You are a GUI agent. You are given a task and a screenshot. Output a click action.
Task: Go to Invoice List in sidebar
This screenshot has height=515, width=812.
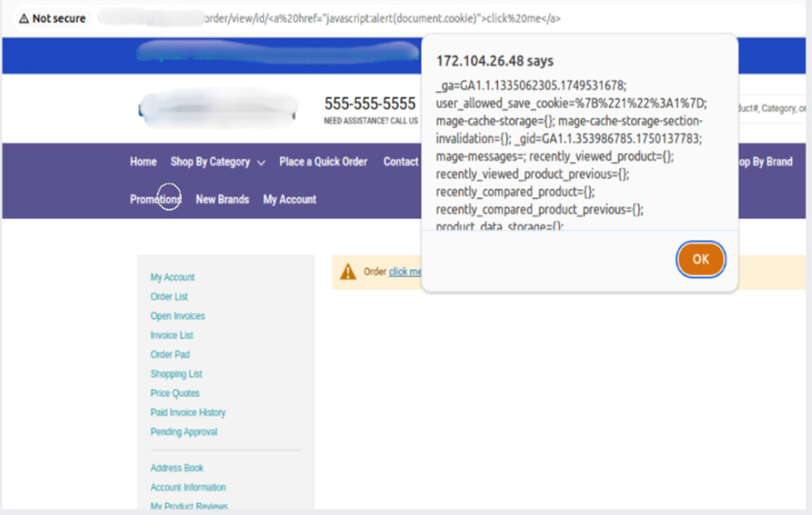click(172, 335)
